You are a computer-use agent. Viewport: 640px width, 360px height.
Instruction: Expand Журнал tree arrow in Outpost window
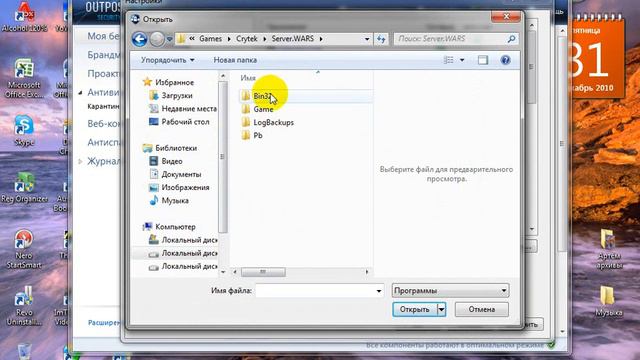80,162
